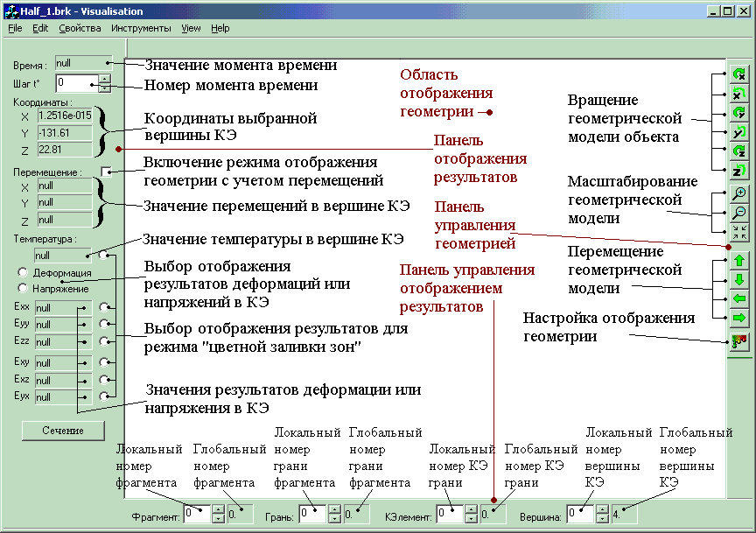
Task: Decrease the Шаг t° step with the down arrow
Action: tap(105, 88)
